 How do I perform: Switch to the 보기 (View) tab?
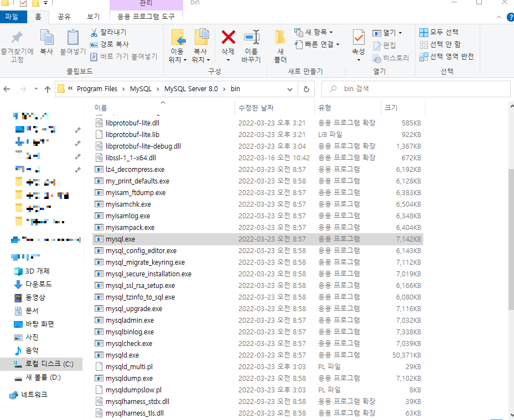click(x=93, y=17)
